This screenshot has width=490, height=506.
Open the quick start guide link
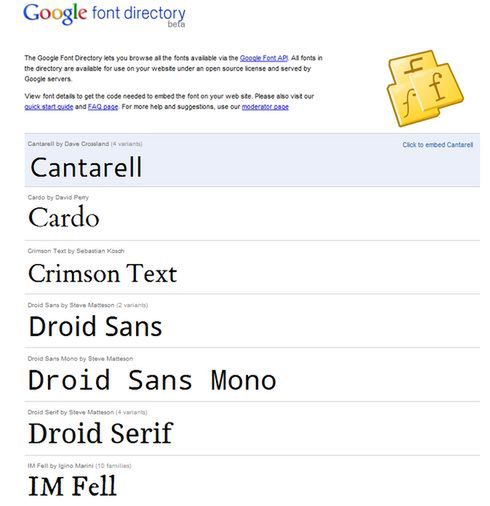tap(49, 107)
